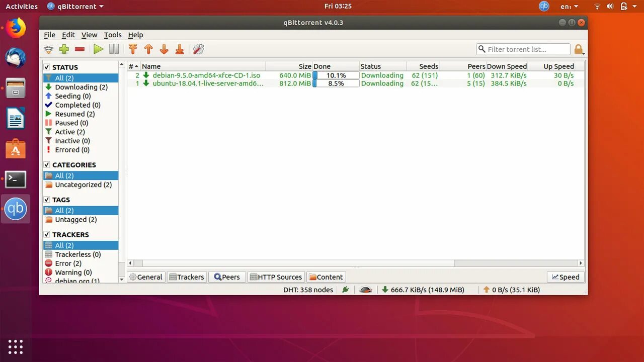This screenshot has width=644, height=362.
Task: Toggle the CATEGORIES section checkbox
Action: coord(47,164)
